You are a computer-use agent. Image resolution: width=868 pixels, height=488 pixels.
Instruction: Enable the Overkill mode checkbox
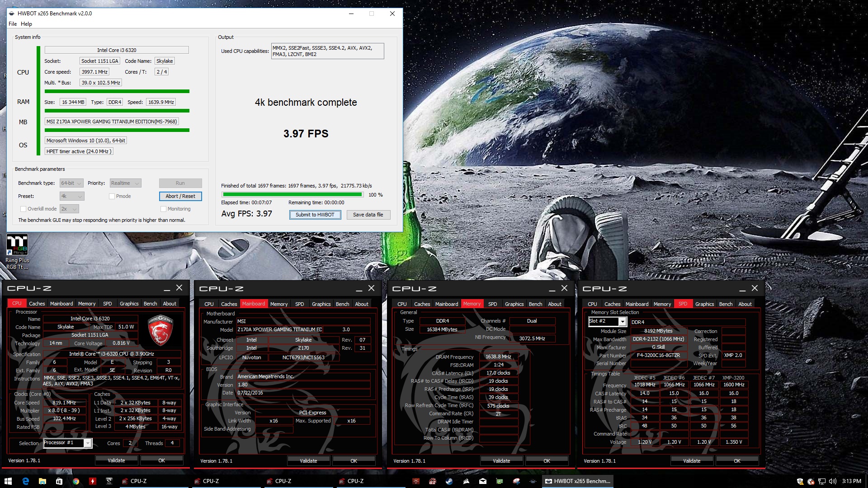23,209
